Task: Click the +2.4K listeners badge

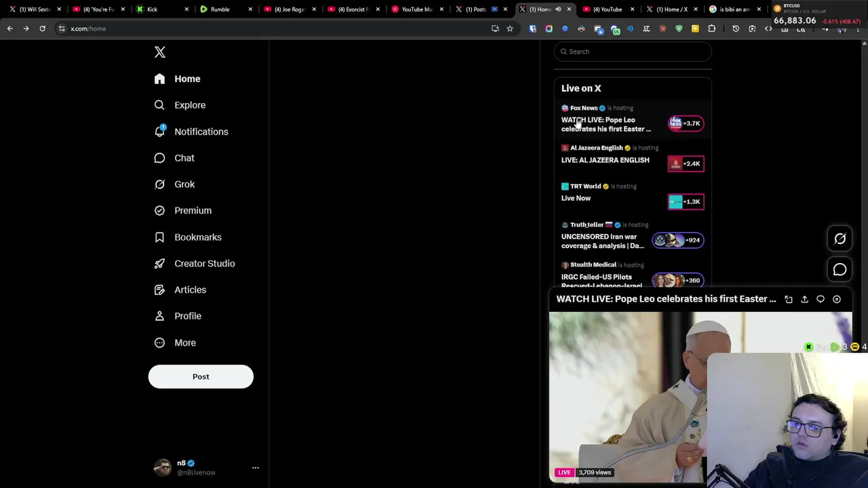Action: (x=686, y=163)
